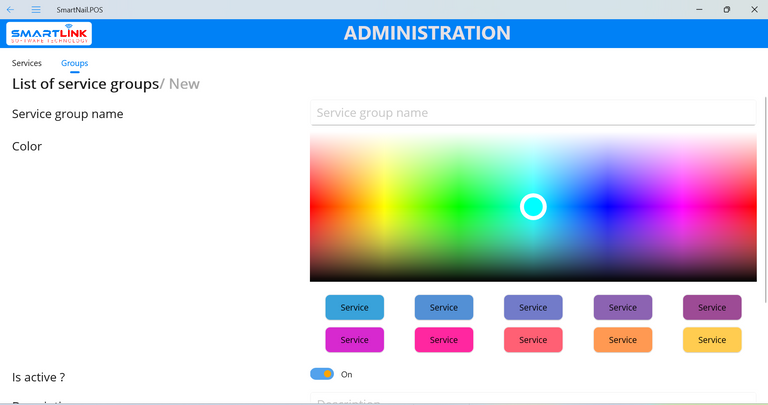Select the hot pink Service swatch

click(443, 340)
